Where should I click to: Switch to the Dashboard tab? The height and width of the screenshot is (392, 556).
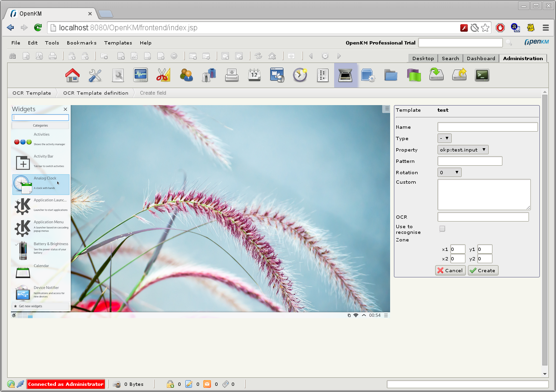pos(481,58)
